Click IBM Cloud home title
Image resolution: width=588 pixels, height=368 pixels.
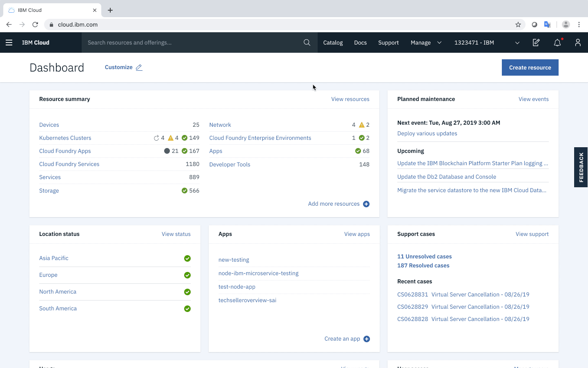[x=36, y=43]
